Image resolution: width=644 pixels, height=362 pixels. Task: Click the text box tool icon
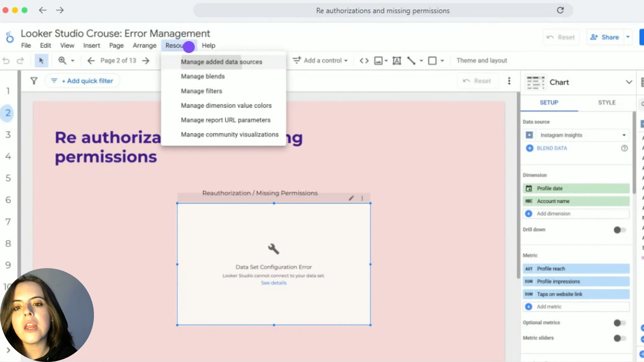click(x=397, y=61)
